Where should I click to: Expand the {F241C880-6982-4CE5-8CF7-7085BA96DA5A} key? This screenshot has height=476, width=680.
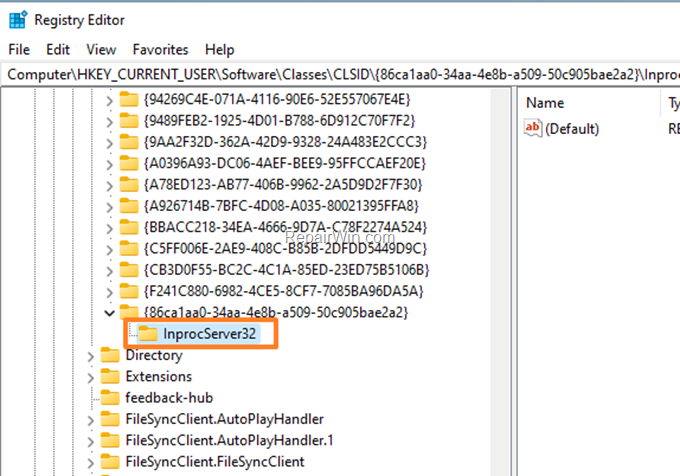click(109, 292)
